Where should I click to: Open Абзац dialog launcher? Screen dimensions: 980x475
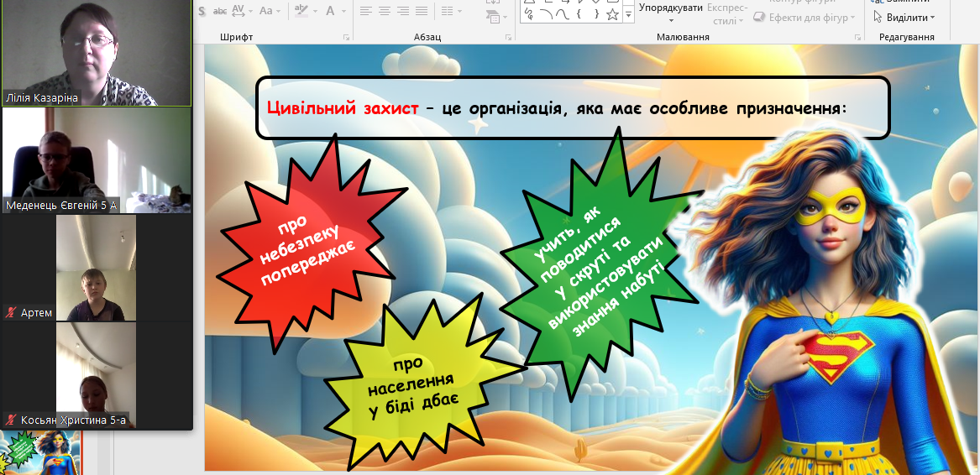tap(510, 38)
